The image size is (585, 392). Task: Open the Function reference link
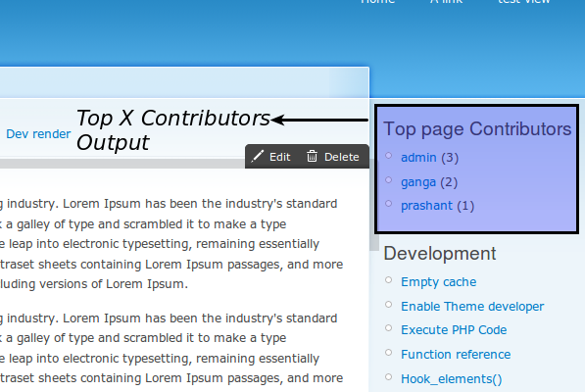point(456,355)
